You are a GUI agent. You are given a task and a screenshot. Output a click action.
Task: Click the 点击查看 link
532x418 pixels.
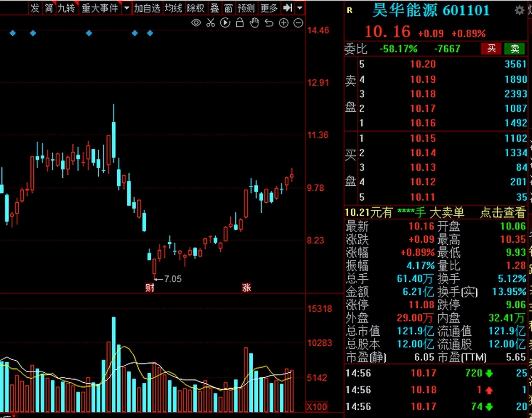[x=503, y=213]
